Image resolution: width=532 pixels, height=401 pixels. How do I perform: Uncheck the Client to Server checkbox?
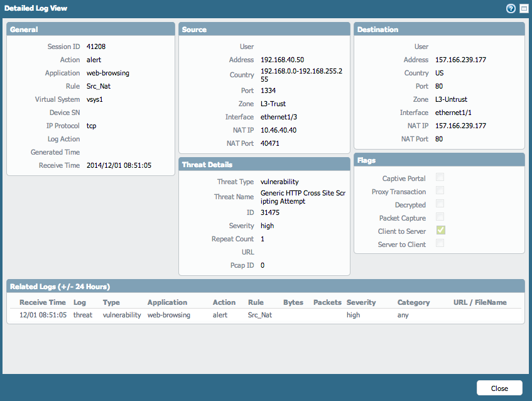[440, 231]
